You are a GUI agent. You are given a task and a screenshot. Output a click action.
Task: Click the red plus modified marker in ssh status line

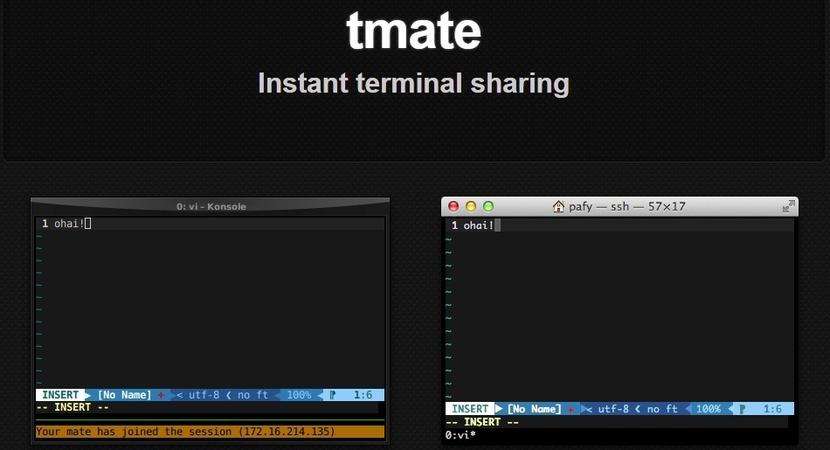click(571, 409)
